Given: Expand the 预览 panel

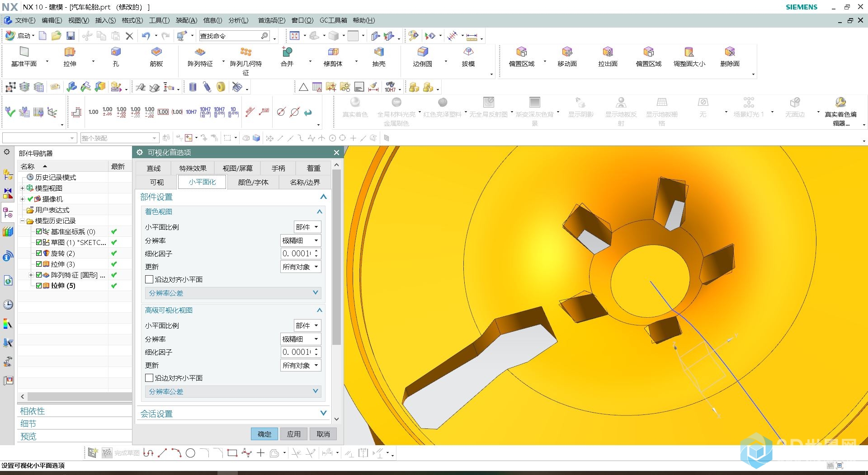Looking at the screenshot, I should (75, 436).
